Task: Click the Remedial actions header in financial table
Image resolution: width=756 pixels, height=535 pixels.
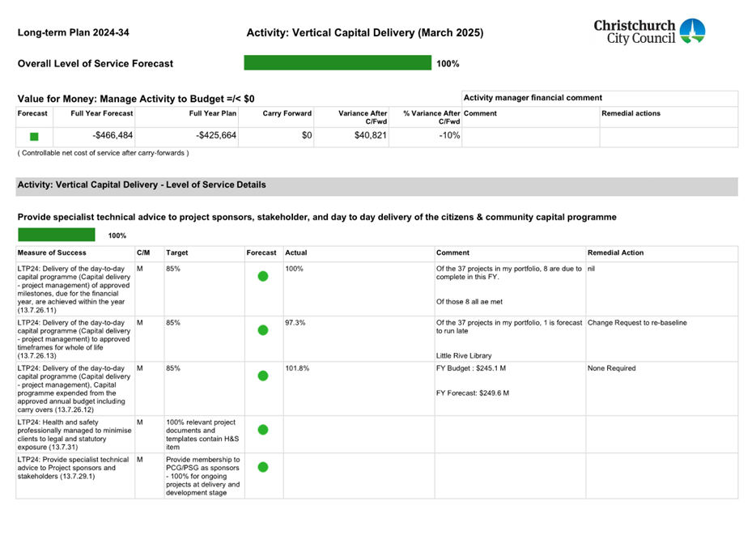Action: (x=631, y=113)
